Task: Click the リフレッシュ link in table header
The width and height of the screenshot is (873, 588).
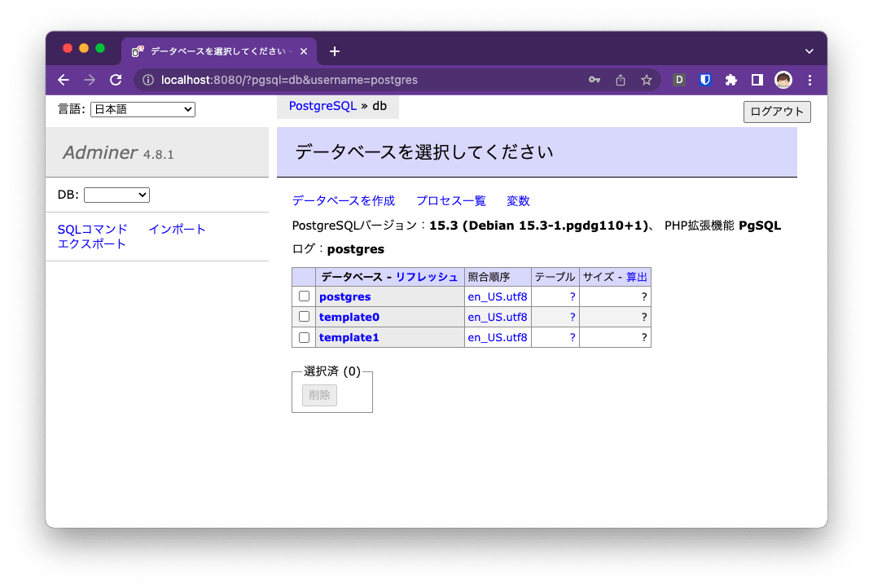Action: coord(427,277)
